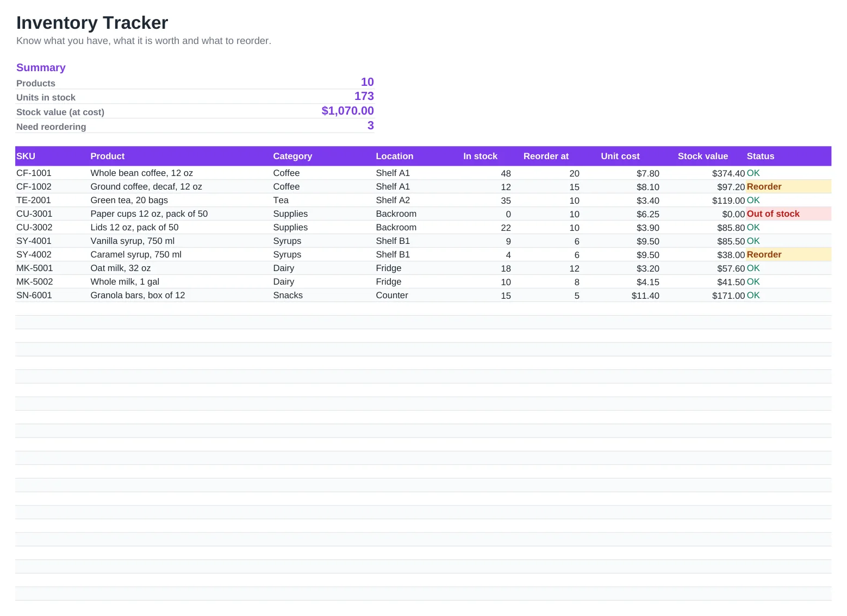Click the Stock value column header
Viewport: 847px width, 616px height.
point(703,156)
